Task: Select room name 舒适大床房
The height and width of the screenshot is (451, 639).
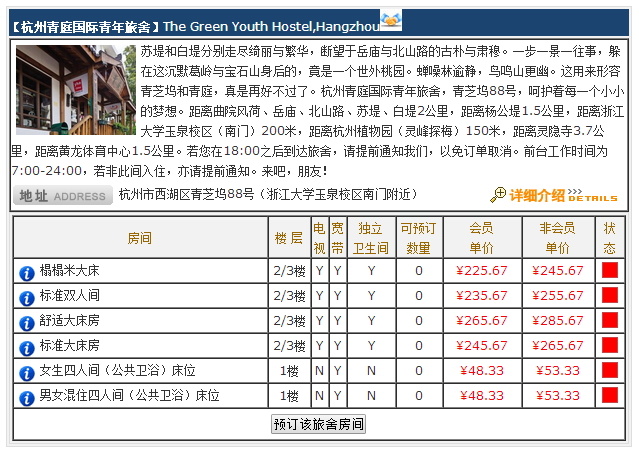Action: (70, 321)
